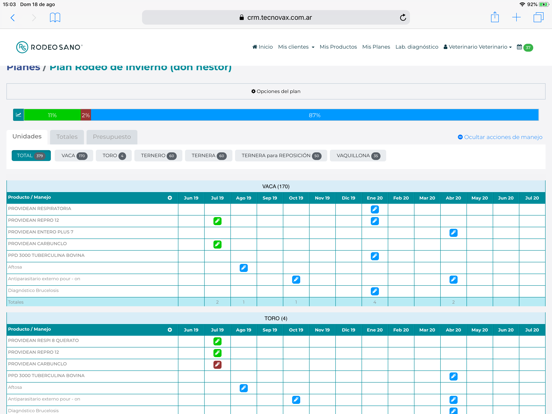
Task: Filter by TOTAL category pill
Action: pos(31,156)
